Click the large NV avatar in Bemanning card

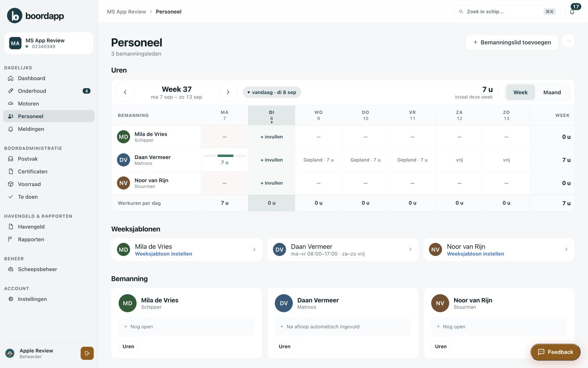pos(440,303)
